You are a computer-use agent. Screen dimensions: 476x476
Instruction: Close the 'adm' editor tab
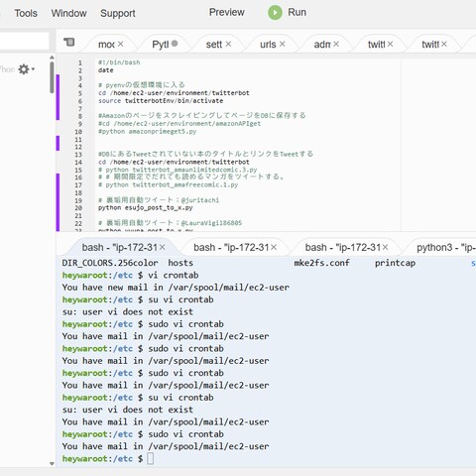click(x=336, y=44)
